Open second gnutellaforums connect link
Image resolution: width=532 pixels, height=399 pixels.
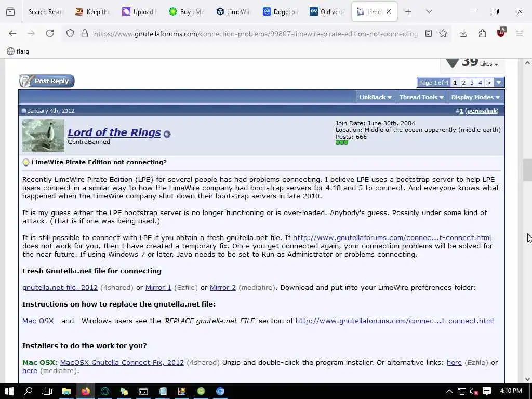[x=394, y=321]
